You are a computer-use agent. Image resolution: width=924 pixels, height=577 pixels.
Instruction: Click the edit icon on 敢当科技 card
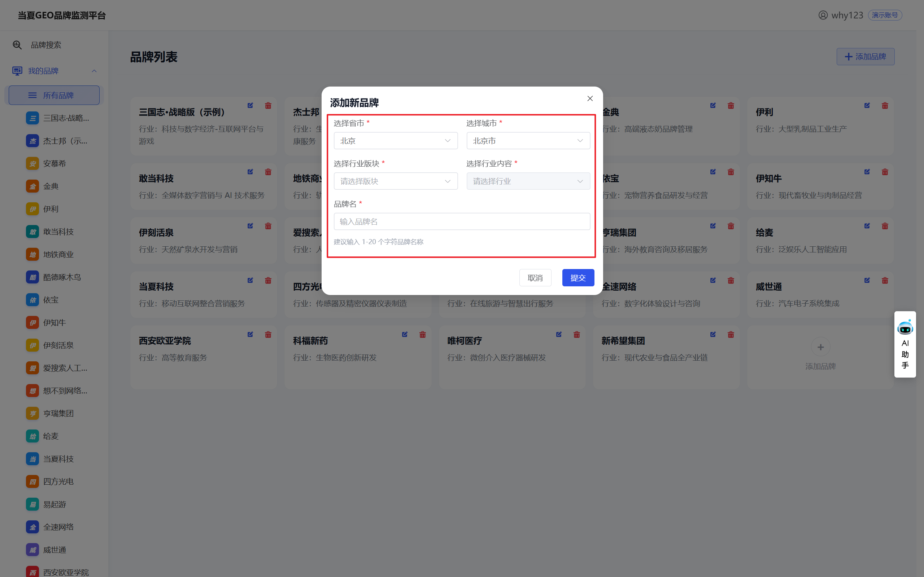pyautogui.click(x=250, y=172)
